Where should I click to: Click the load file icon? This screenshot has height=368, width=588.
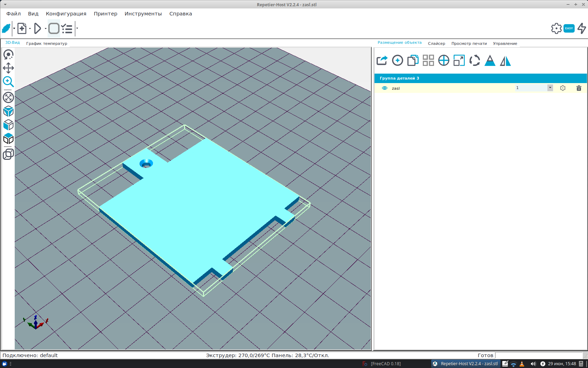pyautogui.click(x=22, y=28)
